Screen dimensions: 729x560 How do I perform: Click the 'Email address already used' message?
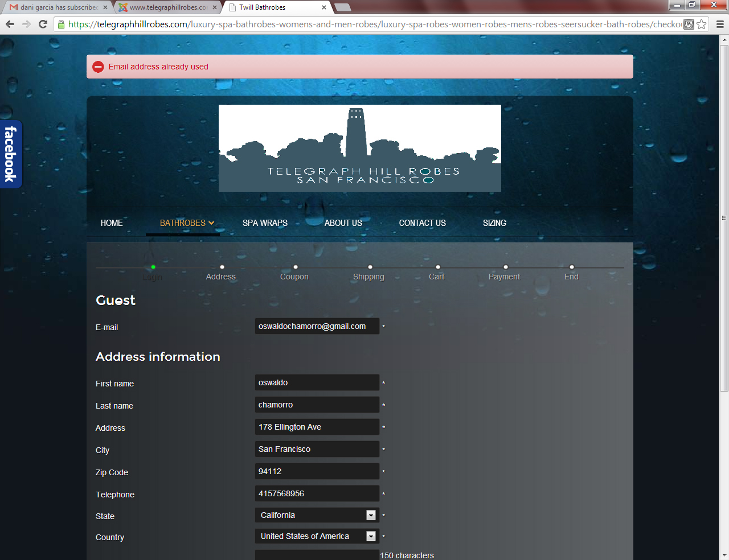[158, 67]
